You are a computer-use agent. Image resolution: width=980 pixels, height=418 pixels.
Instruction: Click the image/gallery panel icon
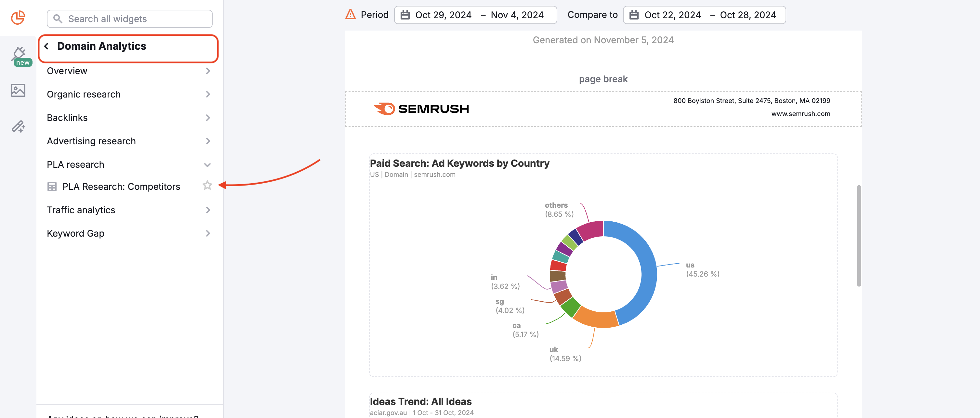click(18, 89)
